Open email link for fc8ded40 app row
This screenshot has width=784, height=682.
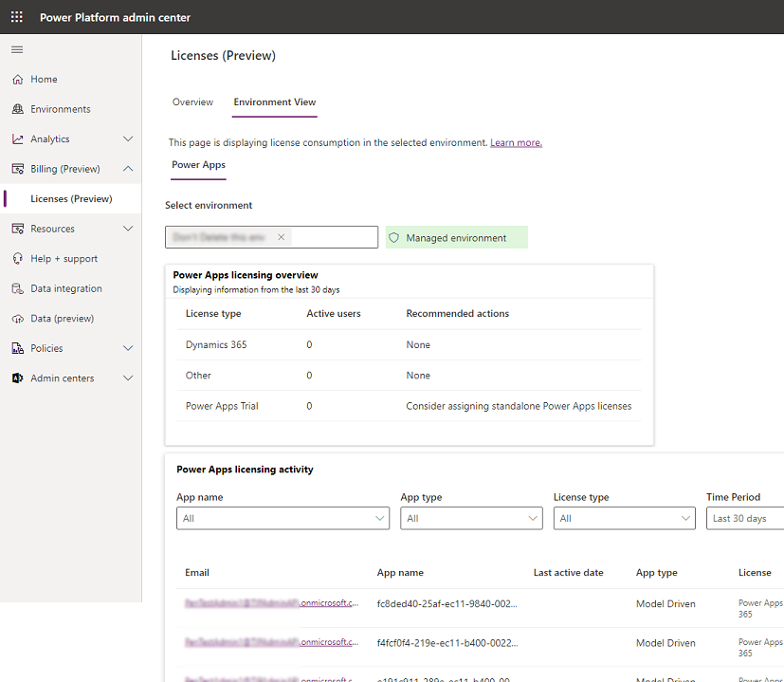(271, 603)
